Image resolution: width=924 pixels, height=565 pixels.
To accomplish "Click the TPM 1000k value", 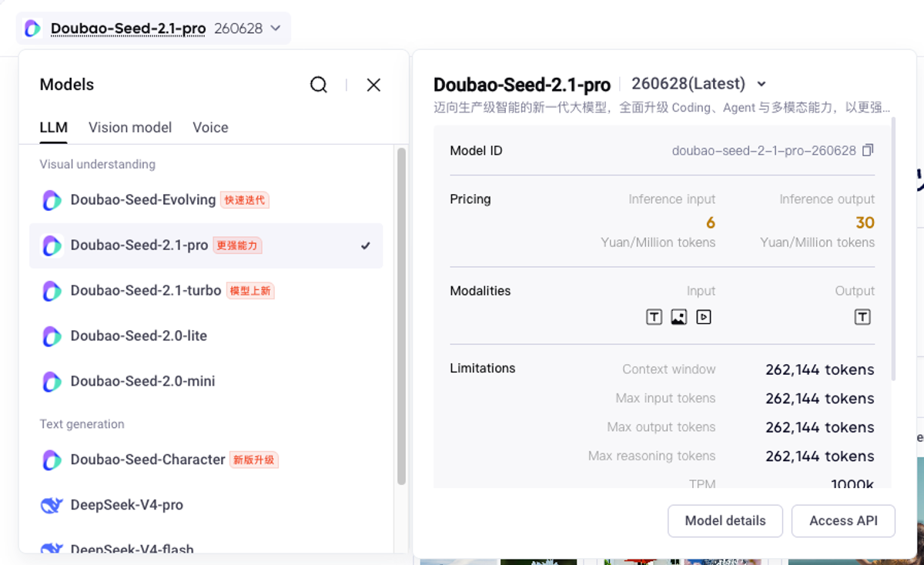I will tap(852, 483).
